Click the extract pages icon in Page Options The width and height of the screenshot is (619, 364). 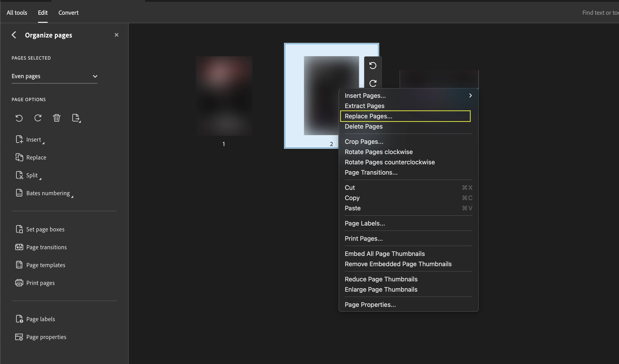pyautogui.click(x=76, y=118)
